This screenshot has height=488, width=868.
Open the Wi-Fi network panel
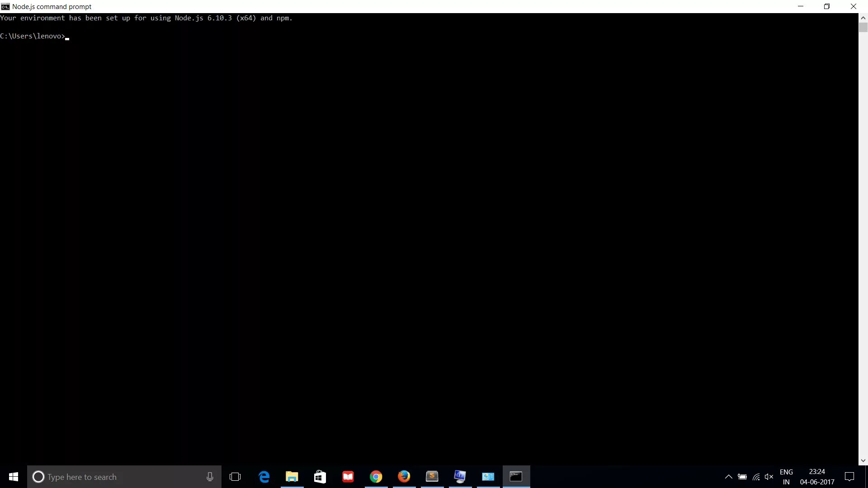[x=756, y=477]
